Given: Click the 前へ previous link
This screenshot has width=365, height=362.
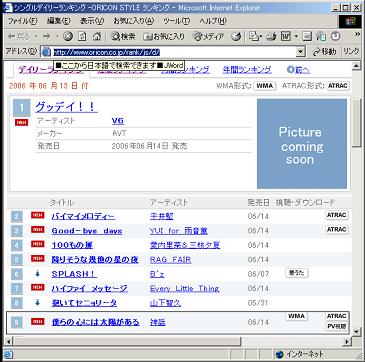Looking at the screenshot, I should (298, 70).
